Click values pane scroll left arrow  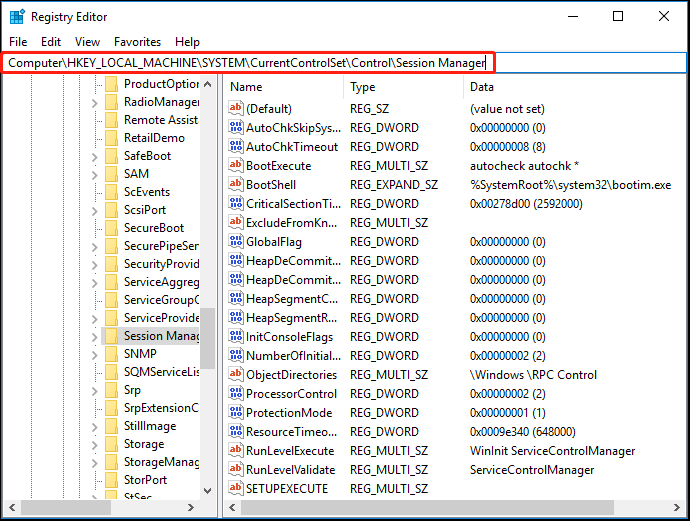click(232, 507)
